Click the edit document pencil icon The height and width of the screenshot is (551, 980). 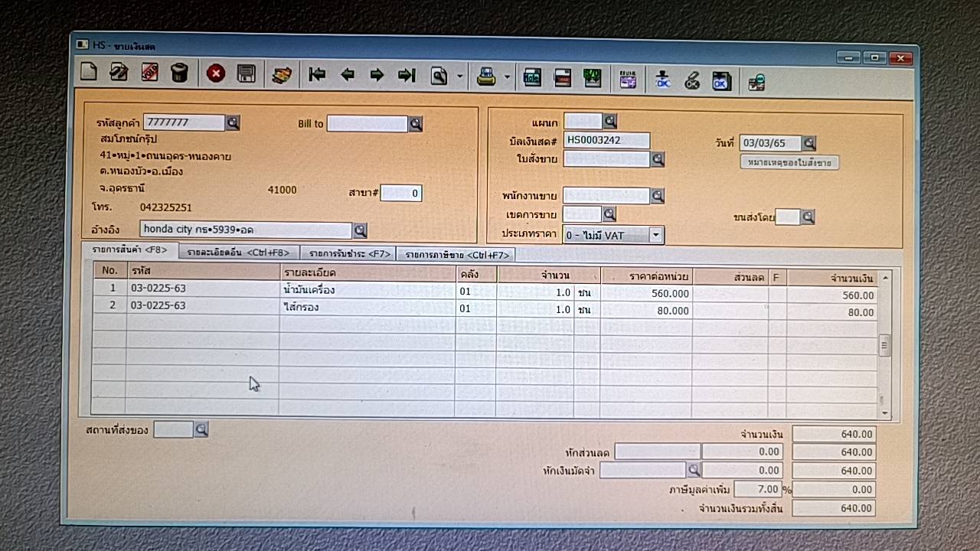pyautogui.click(x=119, y=73)
